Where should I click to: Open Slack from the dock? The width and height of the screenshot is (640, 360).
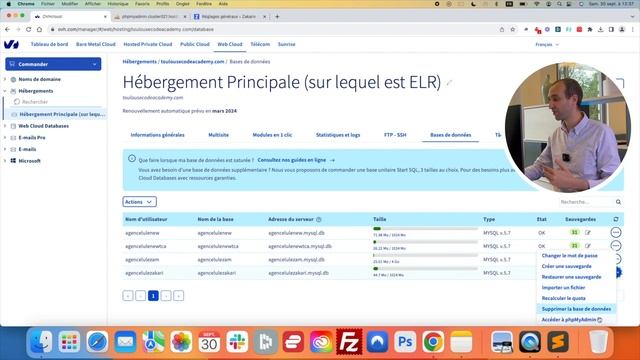[x=237, y=342]
